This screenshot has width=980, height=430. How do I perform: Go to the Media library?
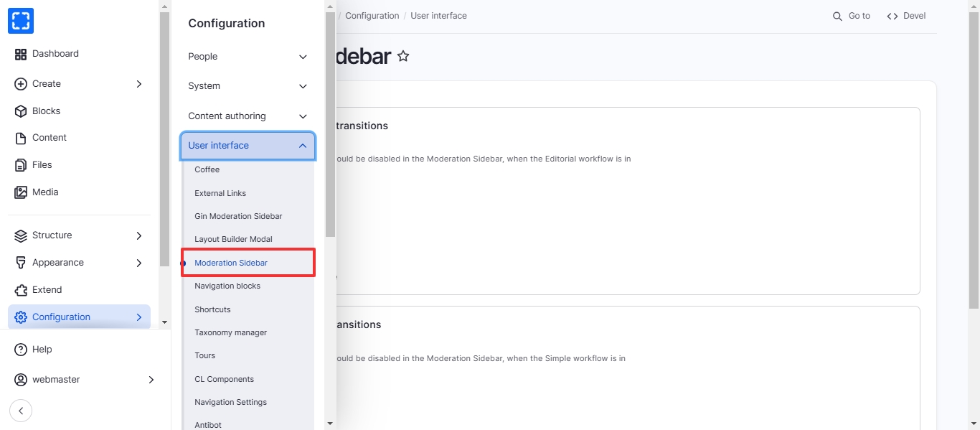coord(44,192)
